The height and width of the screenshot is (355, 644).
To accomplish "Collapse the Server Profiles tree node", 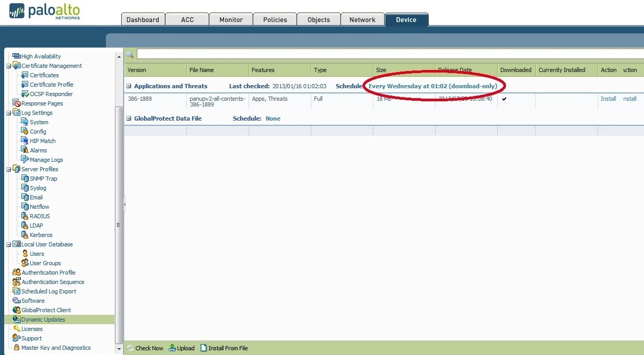I will click(x=8, y=169).
